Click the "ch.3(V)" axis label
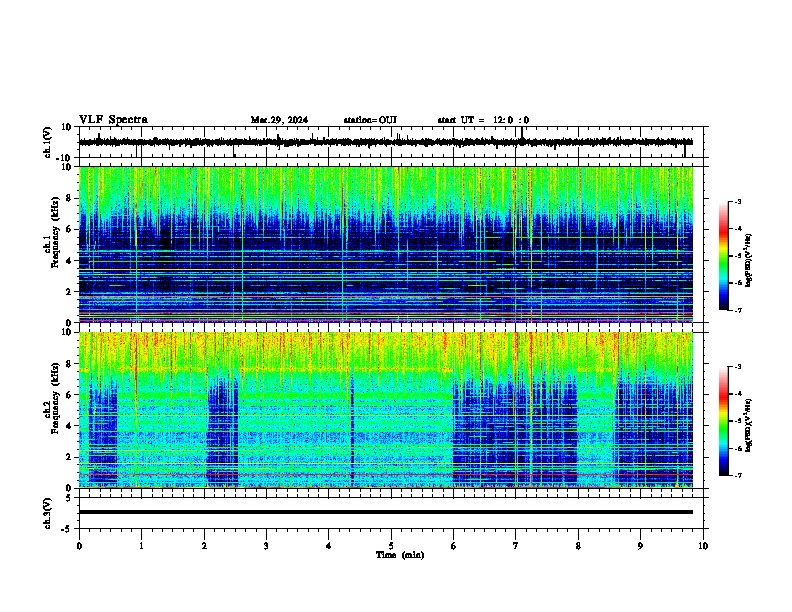Image resolution: width=792 pixels, height=612 pixels. 48,514
